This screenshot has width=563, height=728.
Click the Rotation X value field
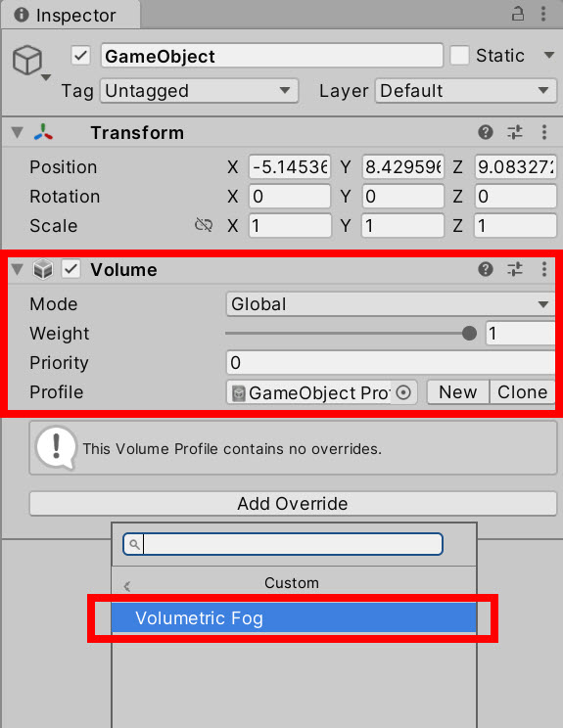pos(290,197)
